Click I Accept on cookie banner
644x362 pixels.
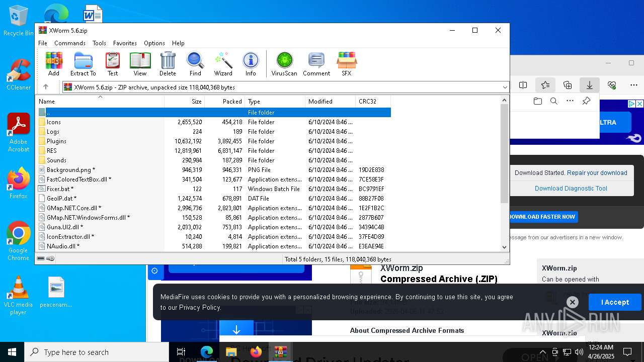click(615, 302)
